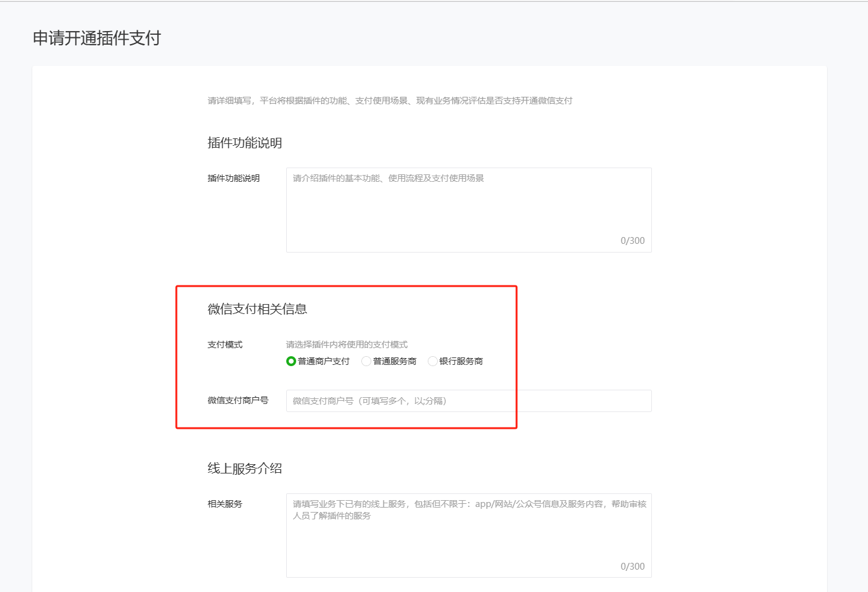Click into the 相关服务 text area
Viewport: 868px width, 592px height.
coord(469,536)
